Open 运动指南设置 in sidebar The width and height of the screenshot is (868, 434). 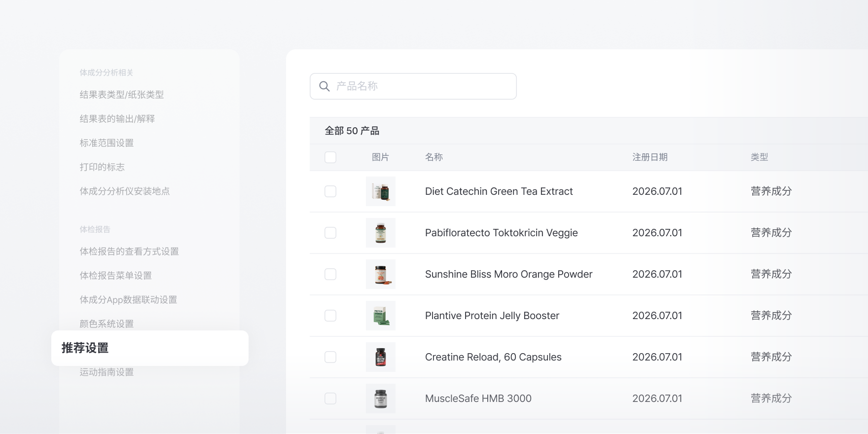point(107,372)
